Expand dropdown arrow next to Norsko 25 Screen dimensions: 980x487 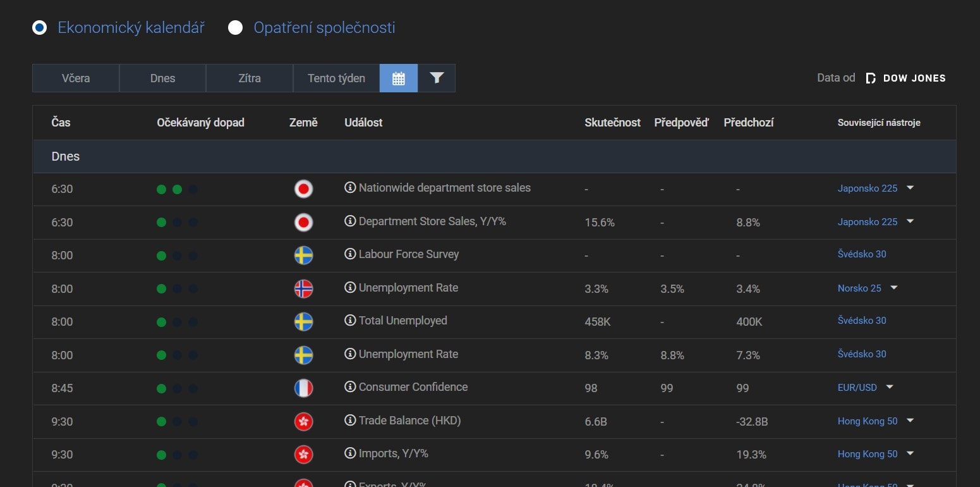click(x=894, y=288)
